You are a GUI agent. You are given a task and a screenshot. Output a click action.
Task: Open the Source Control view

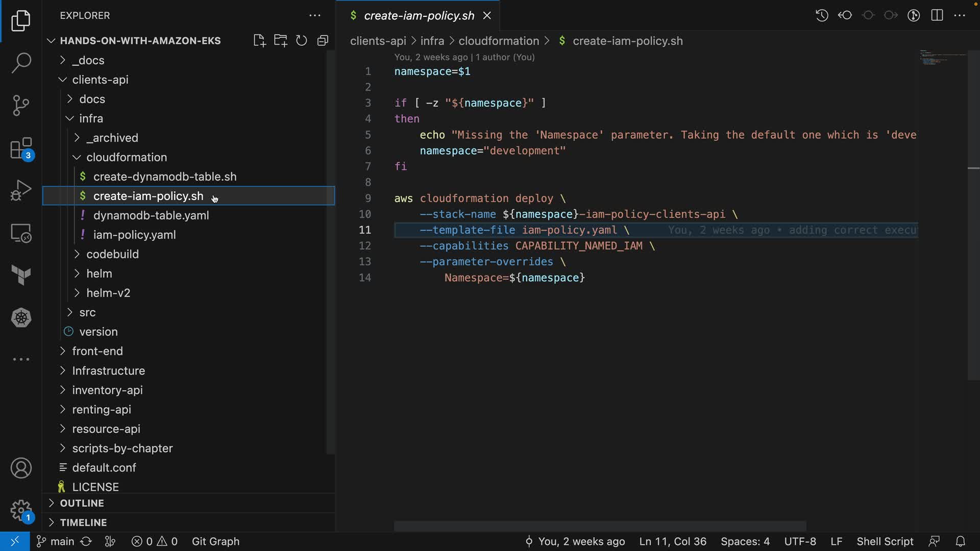[21, 106]
